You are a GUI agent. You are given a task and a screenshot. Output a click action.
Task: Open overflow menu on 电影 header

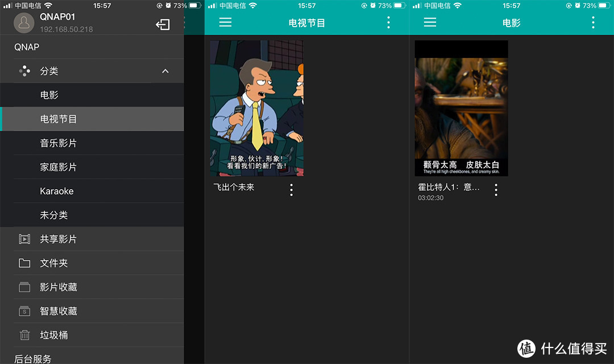[593, 22]
